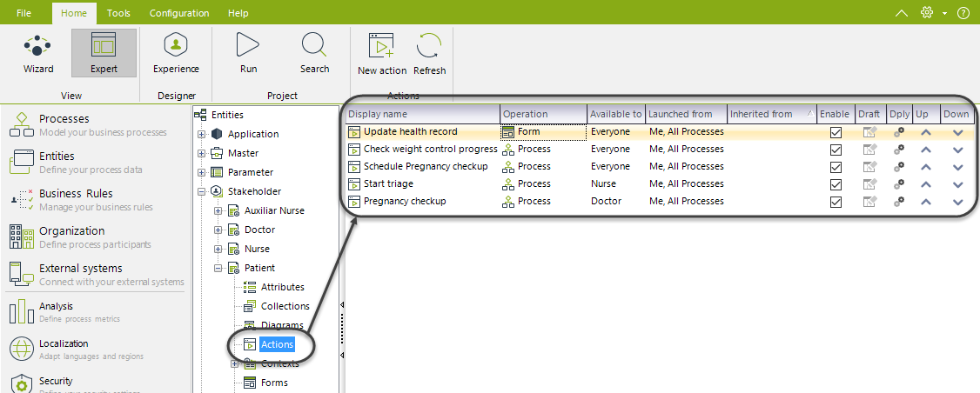
Task: Sort by Inherited from column header
Action: (x=773, y=114)
